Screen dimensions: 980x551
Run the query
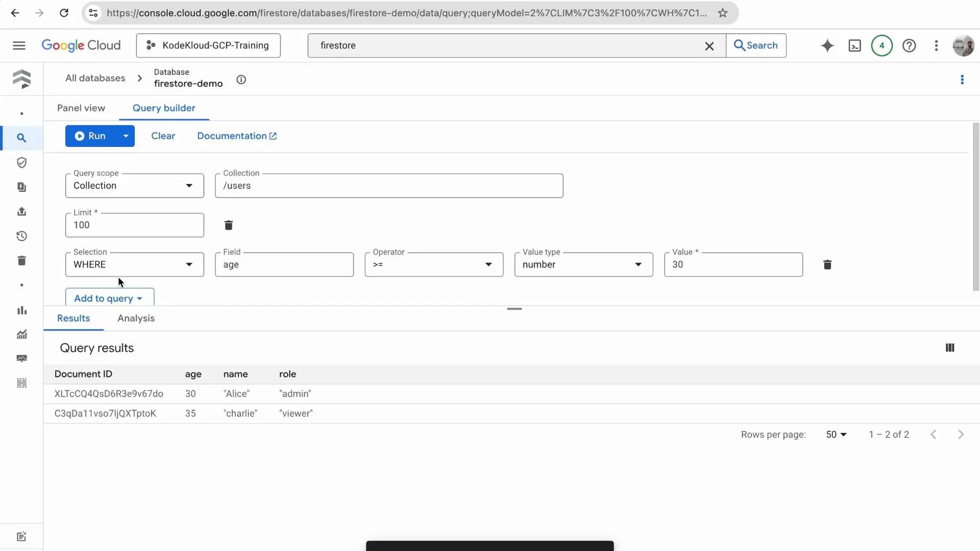(91, 136)
